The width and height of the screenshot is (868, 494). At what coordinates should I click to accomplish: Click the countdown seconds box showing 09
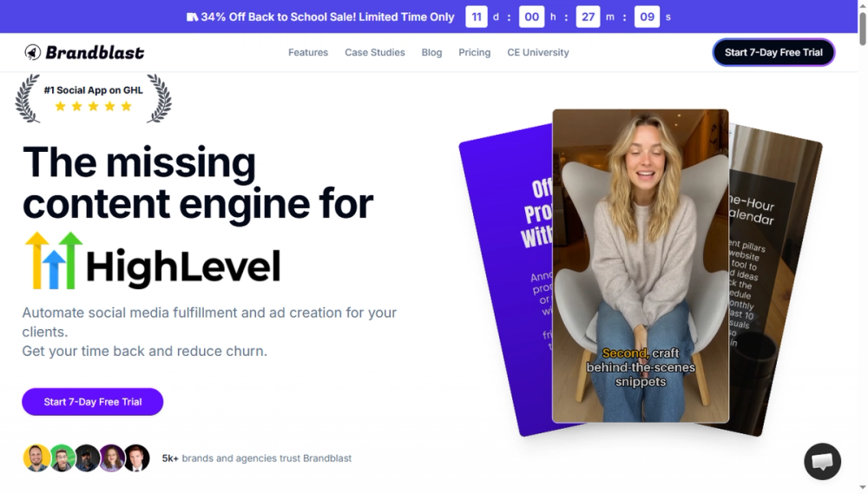coord(648,16)
